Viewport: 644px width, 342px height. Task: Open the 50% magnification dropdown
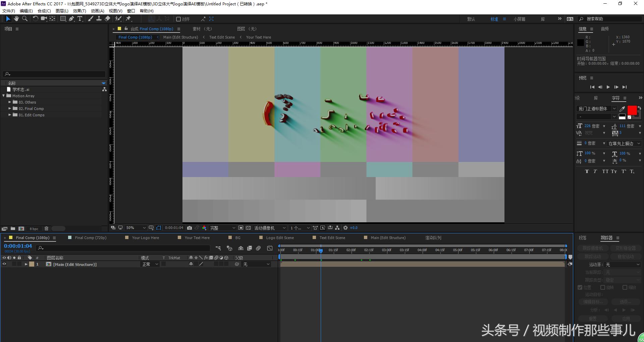point(136,228)
